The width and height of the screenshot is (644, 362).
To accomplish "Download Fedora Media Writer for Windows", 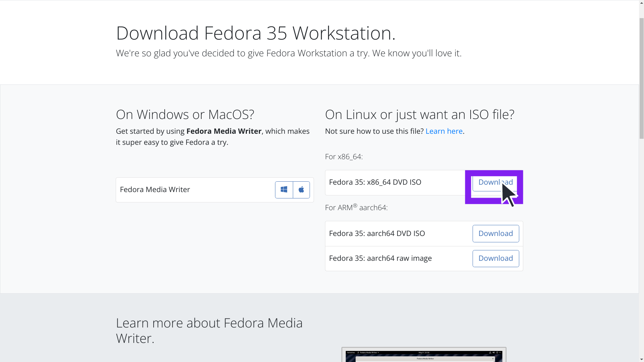I will [x=284, y=190].
